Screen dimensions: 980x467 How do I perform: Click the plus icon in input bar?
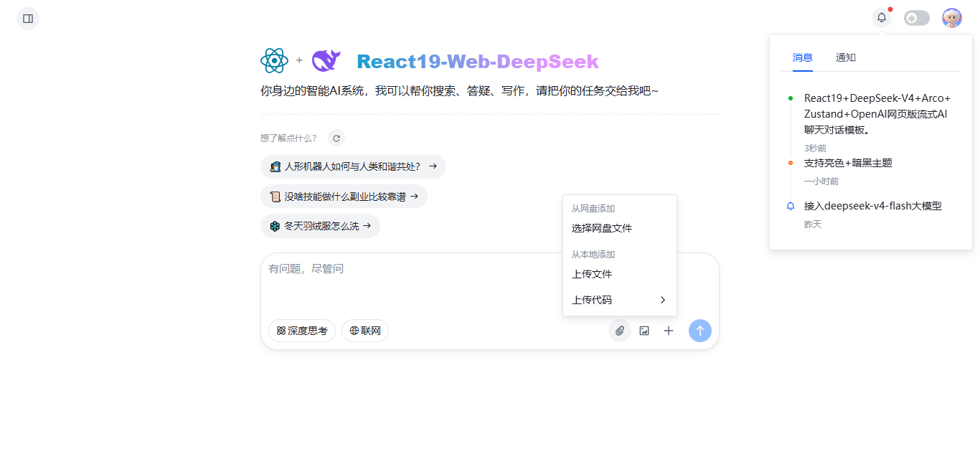point(669,331)
